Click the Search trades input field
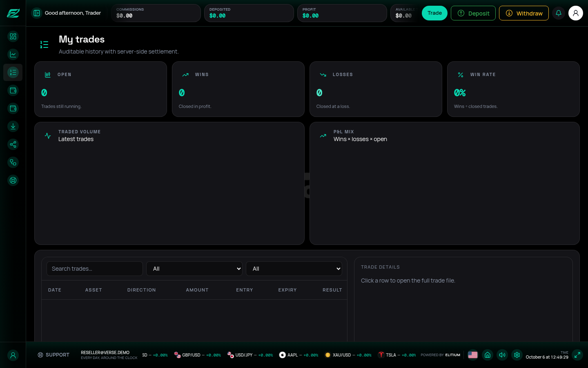588x368 pixels. [x=95, y=269]
